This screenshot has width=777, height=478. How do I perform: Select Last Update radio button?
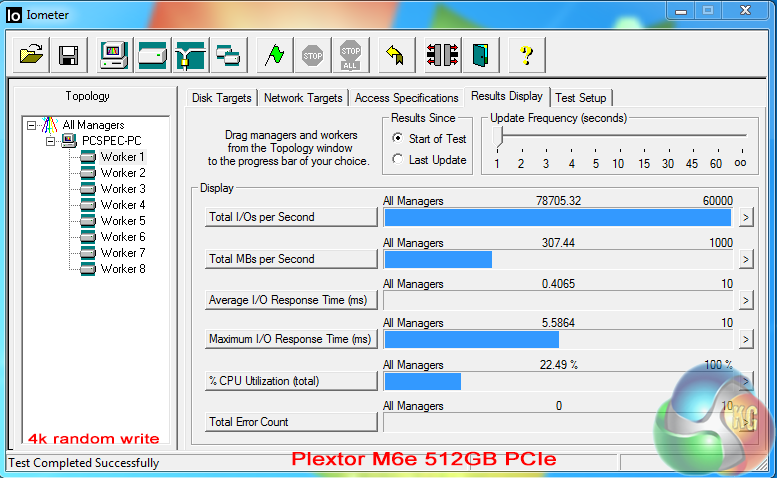(x=397, y=159)
